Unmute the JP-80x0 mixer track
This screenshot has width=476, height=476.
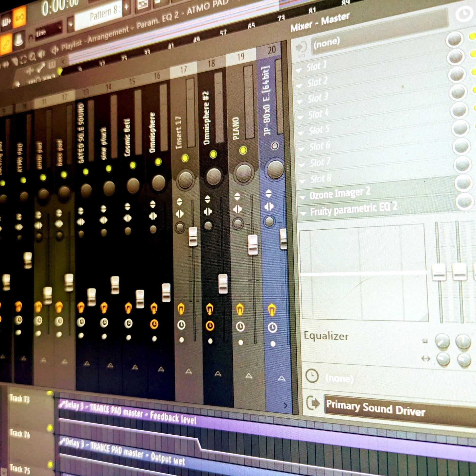click(275, 146)
